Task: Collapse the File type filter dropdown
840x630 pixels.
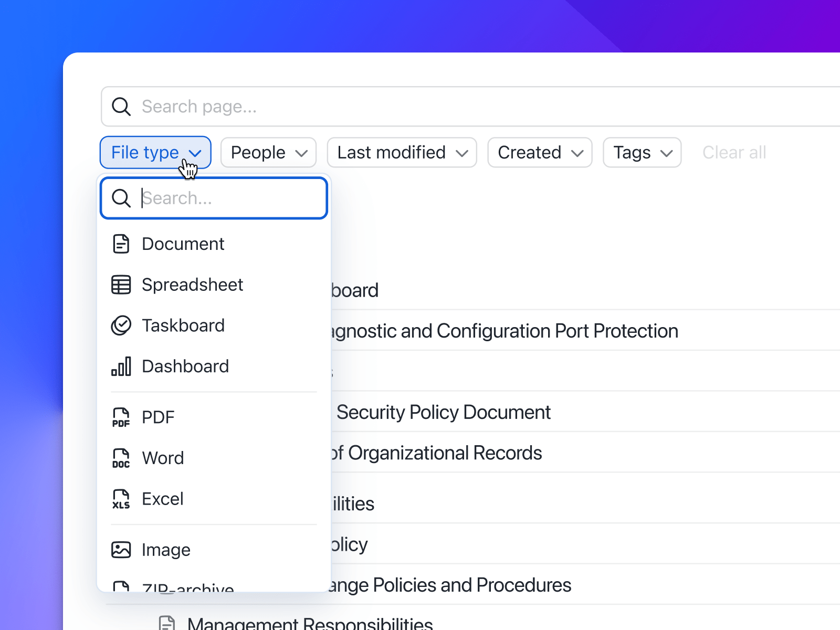Action: tap(155, 153)
